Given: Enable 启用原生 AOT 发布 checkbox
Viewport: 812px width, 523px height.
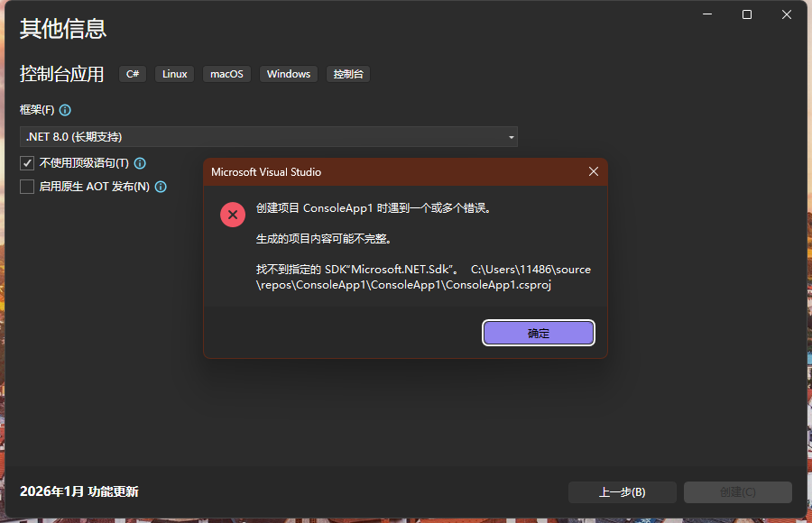Looking at the screenshot, I should [27, 187].
